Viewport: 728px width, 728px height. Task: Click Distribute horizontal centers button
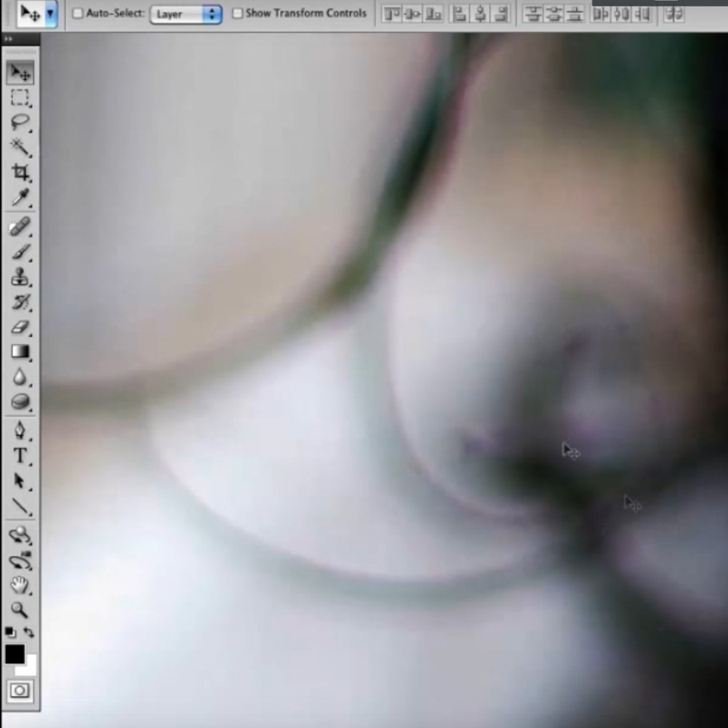(622, 14)
